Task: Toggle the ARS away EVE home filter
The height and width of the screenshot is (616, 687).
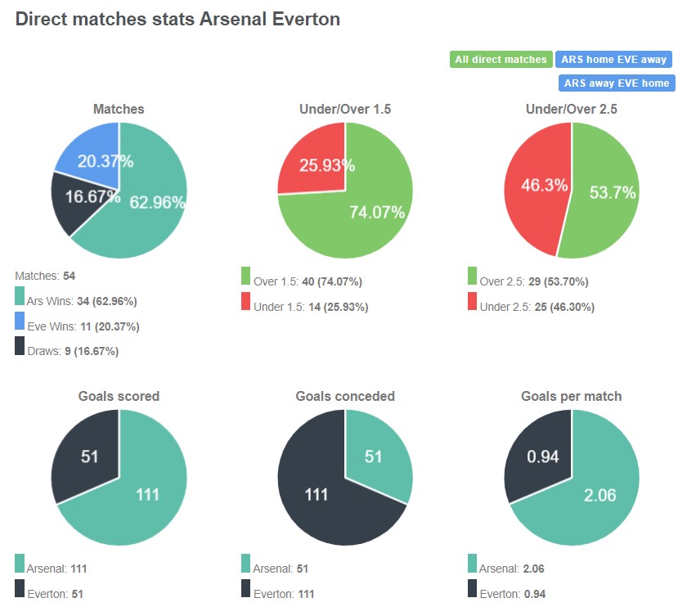Action: click(x=616, y=83)
